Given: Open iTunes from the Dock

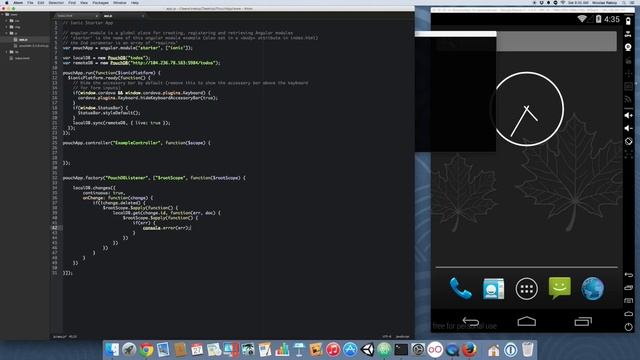Looking at the screenshot, I should [333, 350].
